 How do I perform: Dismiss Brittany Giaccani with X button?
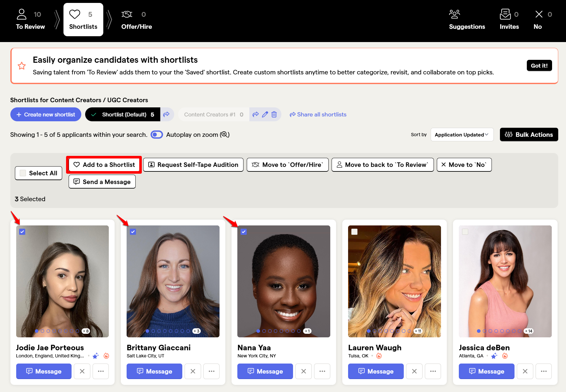point(193,371)
